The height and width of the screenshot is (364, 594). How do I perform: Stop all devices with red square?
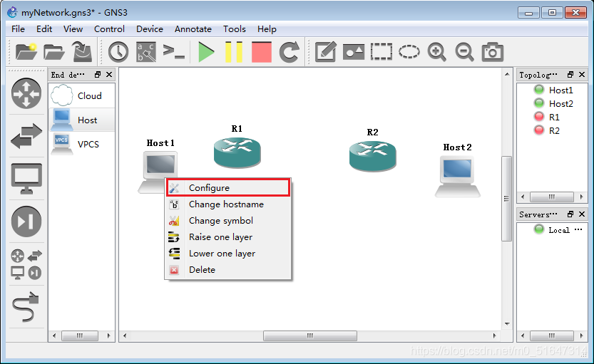[x=262, y=52]
